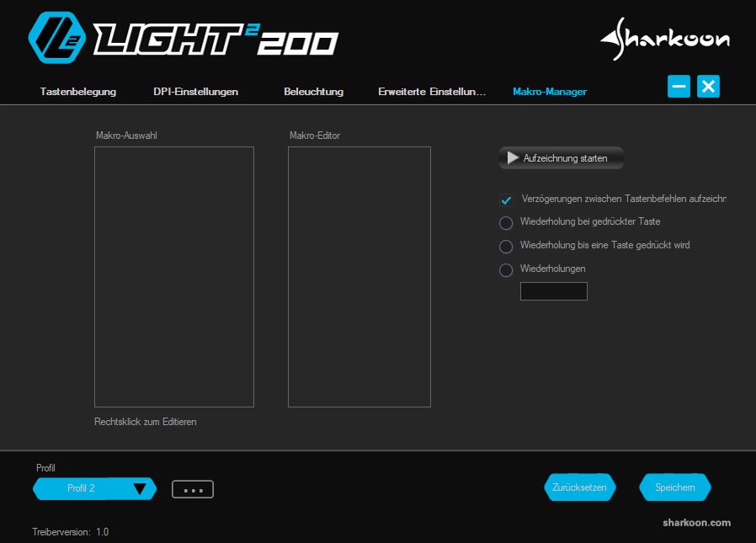The image size is (756, 543).
Task: Uncheck Verzögerungen zwischen Tastenbefehlen aufzeichnen
Action: [x=507, y=200]
